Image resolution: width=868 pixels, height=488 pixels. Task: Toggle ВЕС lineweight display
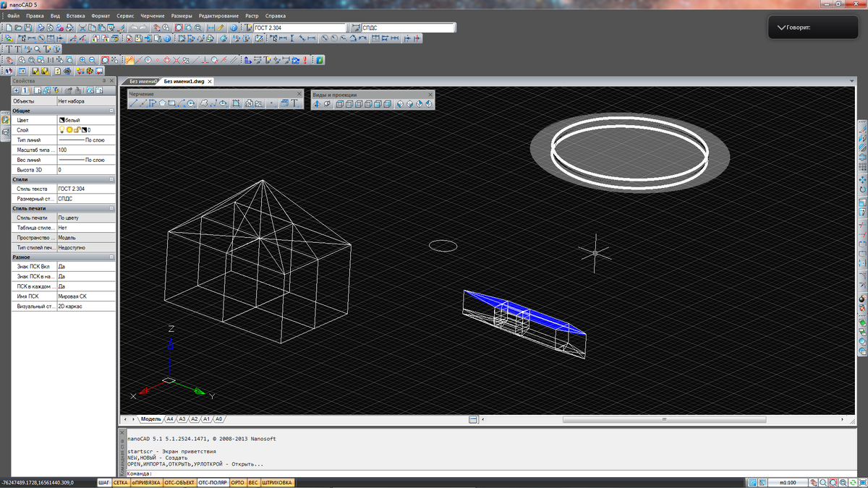click(x=253, y=482)
